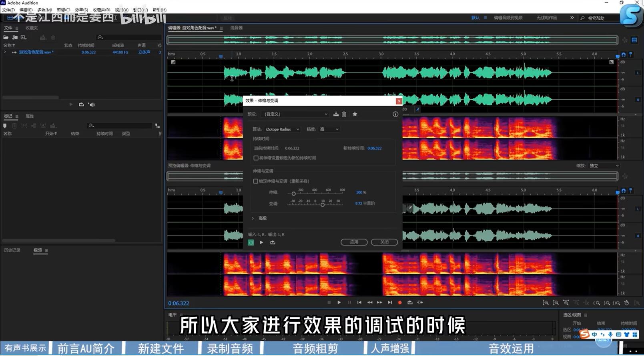Toggle the effect power state button
Viewport: 644px width, 356px height.
(x=251, y=242)
